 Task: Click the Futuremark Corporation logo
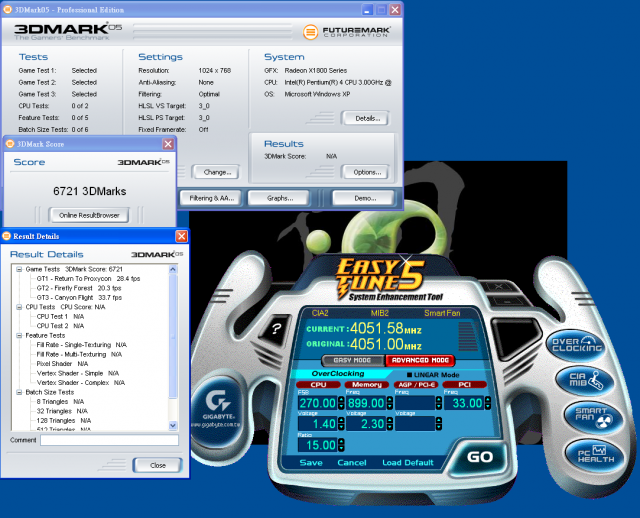click(x=347, y=32)
